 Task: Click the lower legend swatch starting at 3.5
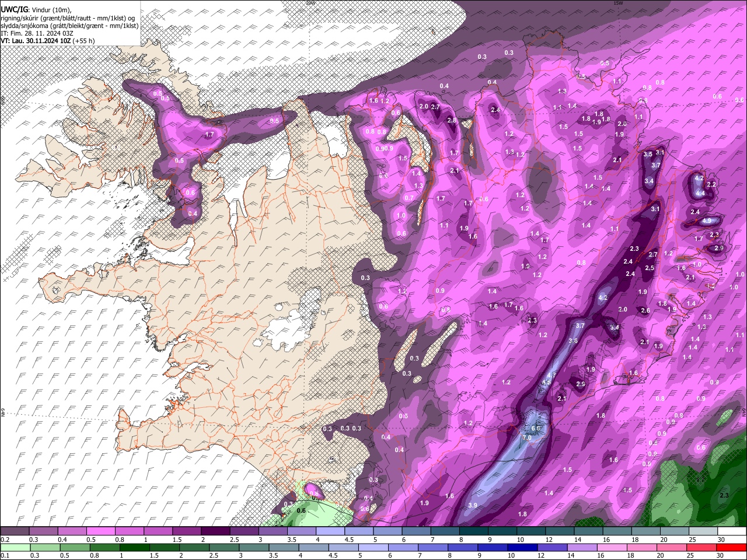(284, 548)
